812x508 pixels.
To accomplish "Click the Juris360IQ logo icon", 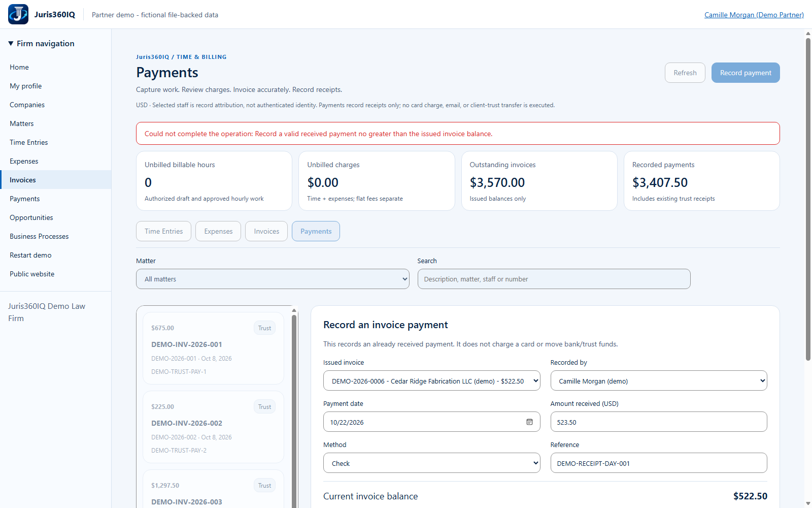I will click(x=18, y=14).
